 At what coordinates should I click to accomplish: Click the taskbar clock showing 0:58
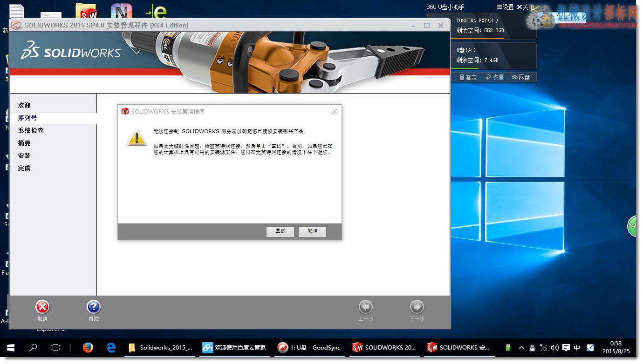tap(616, 348)
